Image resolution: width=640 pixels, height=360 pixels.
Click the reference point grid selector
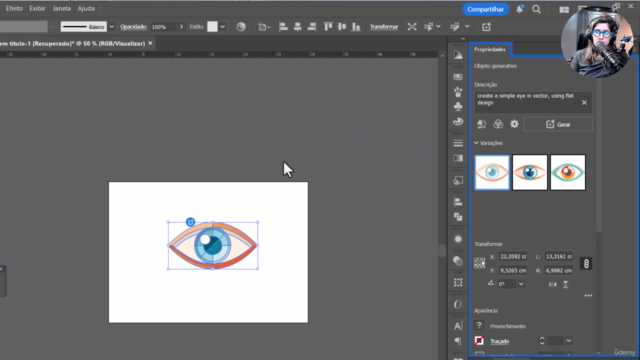480,263
